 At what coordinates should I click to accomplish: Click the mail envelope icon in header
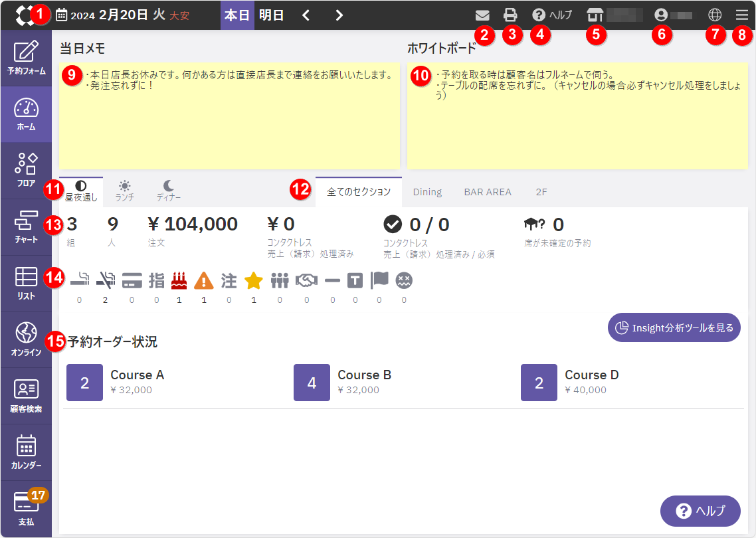tap(482, 15)
